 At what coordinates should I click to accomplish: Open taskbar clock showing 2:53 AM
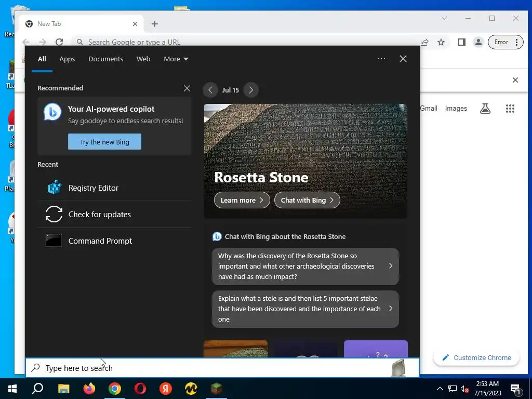[x=487, y=389]
